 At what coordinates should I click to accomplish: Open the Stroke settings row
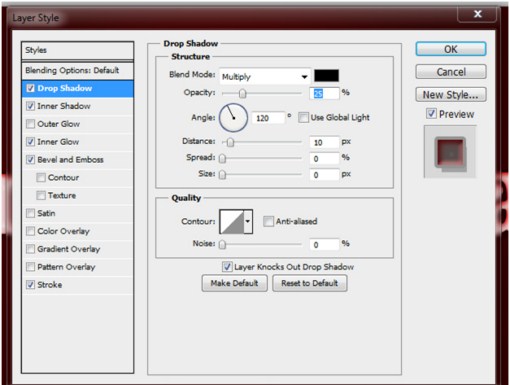(77, 285)
